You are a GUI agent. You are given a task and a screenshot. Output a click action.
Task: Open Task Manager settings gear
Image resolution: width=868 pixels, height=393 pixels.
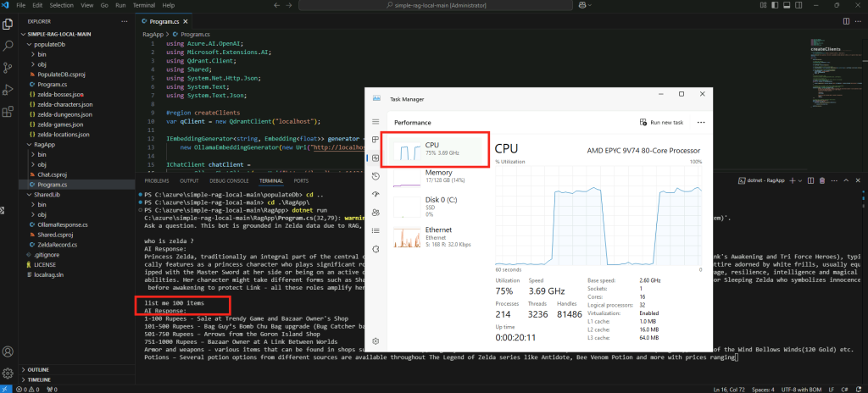[x=376, y=341]
